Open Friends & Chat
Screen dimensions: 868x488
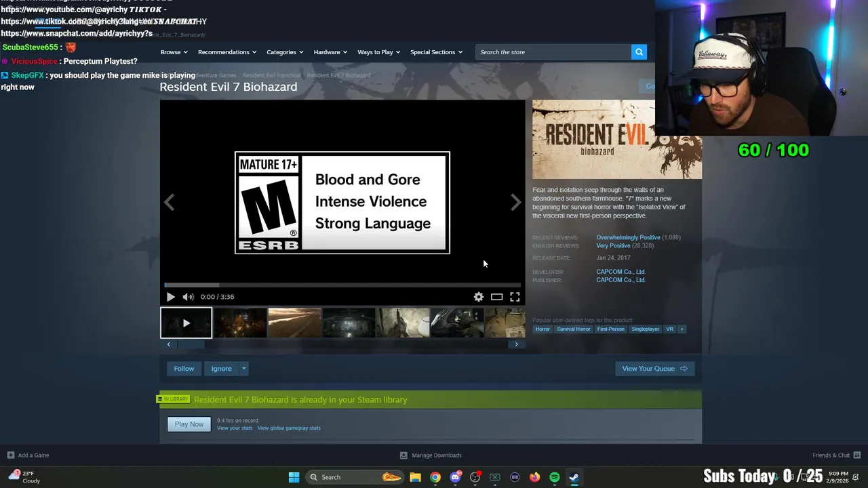click(837, 455)
